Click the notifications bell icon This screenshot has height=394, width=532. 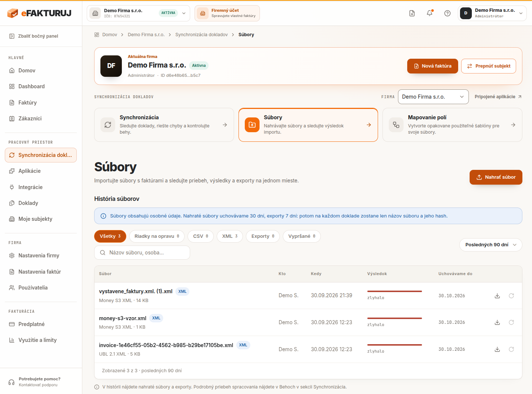tap(430, 13)
